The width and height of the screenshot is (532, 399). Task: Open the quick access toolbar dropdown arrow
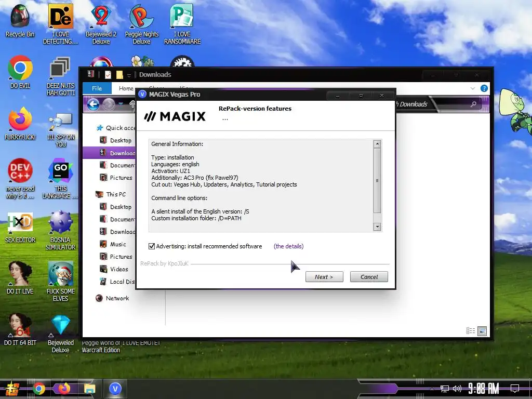[x=129, y=75]
